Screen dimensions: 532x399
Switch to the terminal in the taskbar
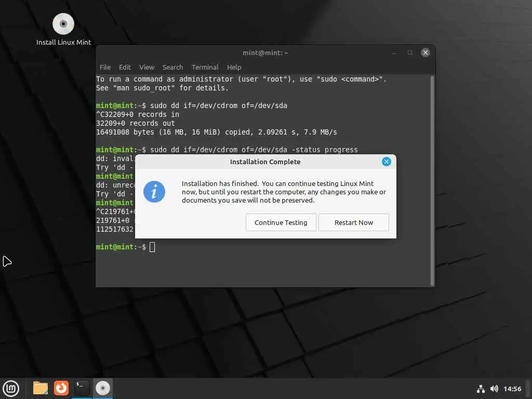(82, 388)
